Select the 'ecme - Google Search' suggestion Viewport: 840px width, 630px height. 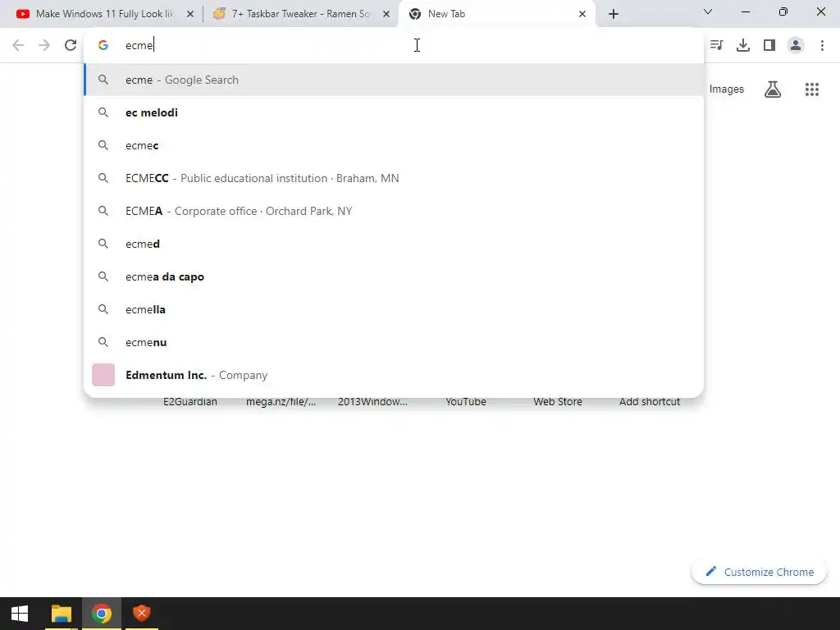click(394, 80)
